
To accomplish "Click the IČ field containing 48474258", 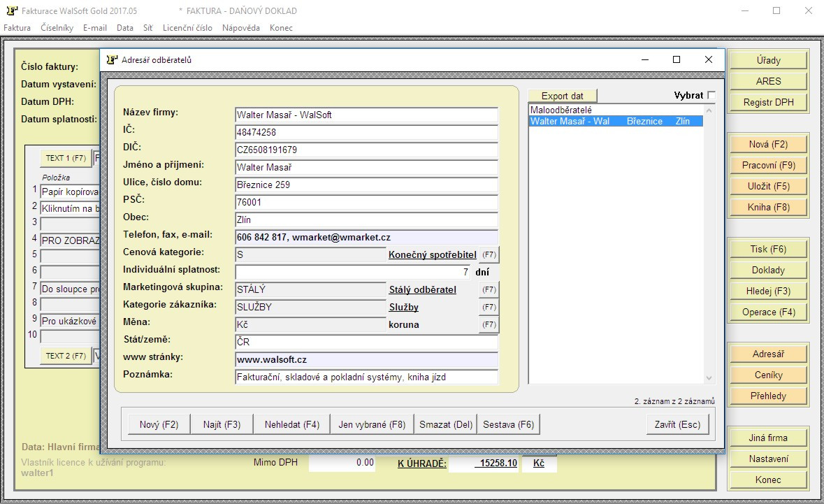I will [x=366, y=132].
